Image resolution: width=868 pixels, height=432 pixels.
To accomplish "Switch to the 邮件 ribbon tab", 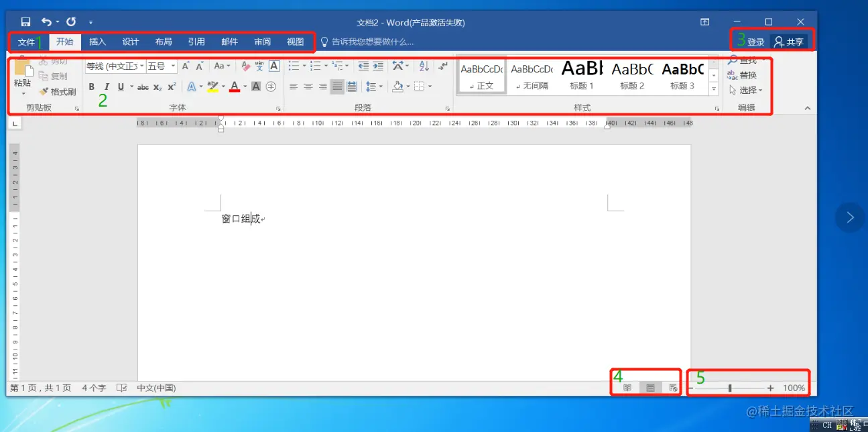I will pyautogui.click(x=229, y=42).
